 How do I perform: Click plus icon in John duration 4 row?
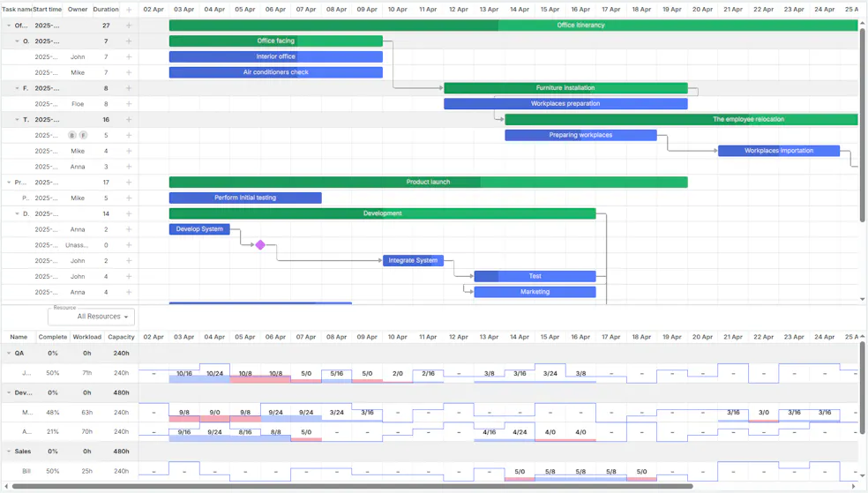tap(129, 276)
